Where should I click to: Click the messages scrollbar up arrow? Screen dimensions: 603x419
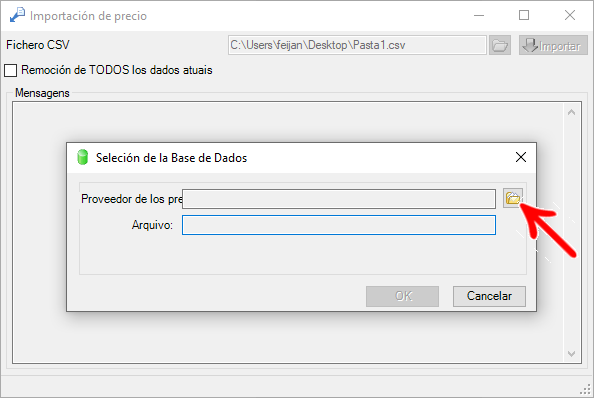coord(571,112)
